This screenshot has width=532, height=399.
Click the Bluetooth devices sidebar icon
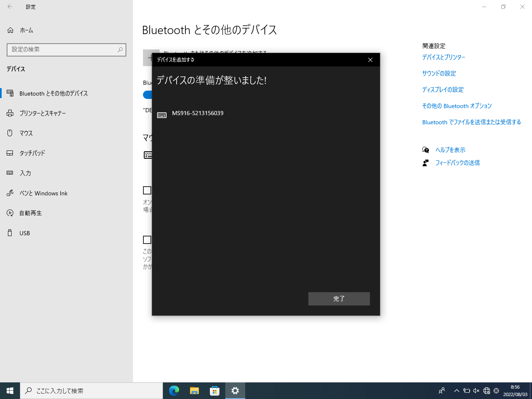tap(10, 93)
